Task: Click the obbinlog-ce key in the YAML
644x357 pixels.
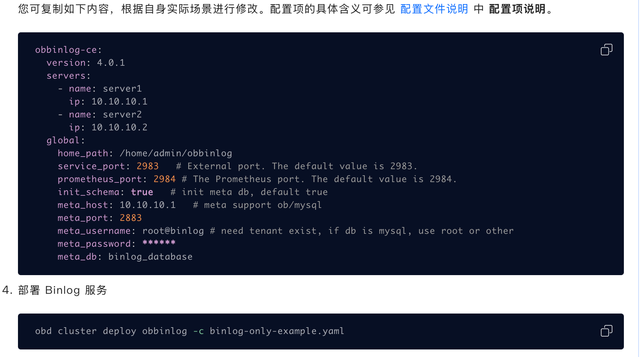Action: [66, 50]
